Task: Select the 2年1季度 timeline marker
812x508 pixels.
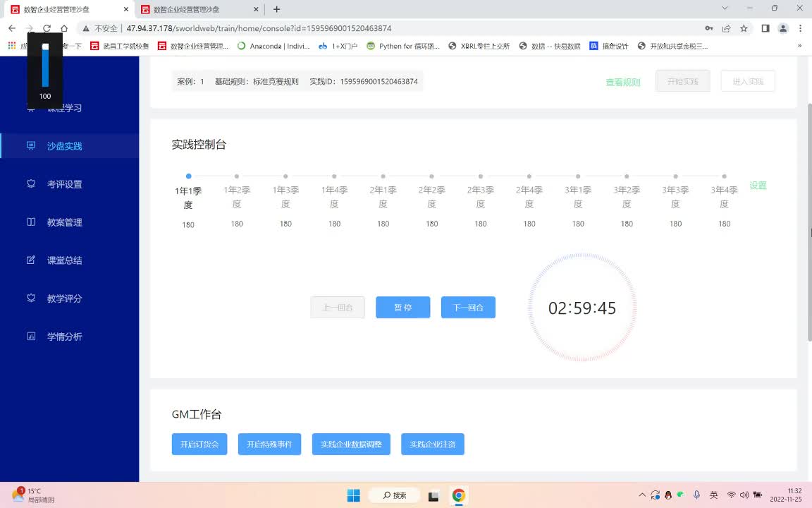Action: 383,176
